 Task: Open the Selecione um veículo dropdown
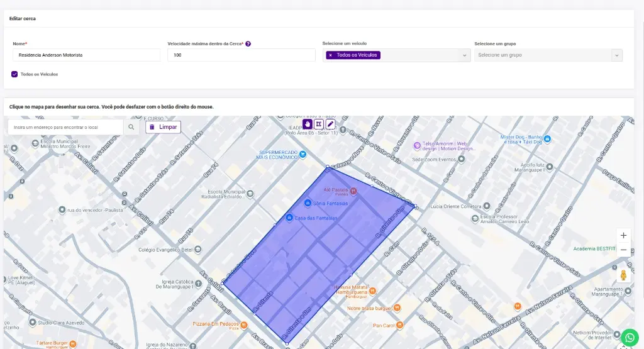(x=397, y=55)
